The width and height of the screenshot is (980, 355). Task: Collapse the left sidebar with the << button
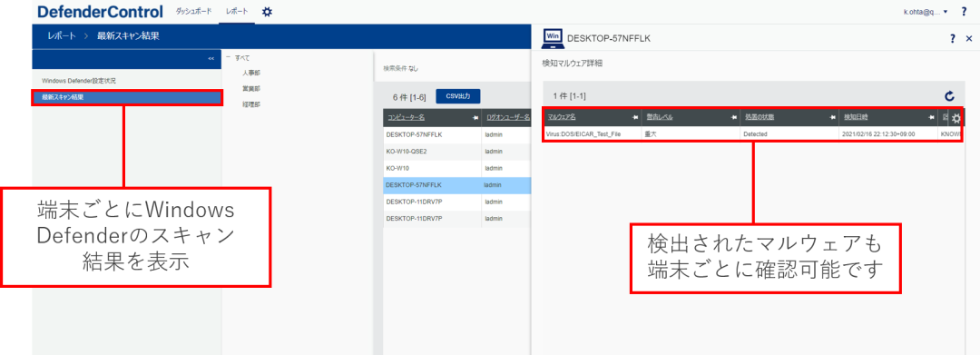(x=211, y=58)
